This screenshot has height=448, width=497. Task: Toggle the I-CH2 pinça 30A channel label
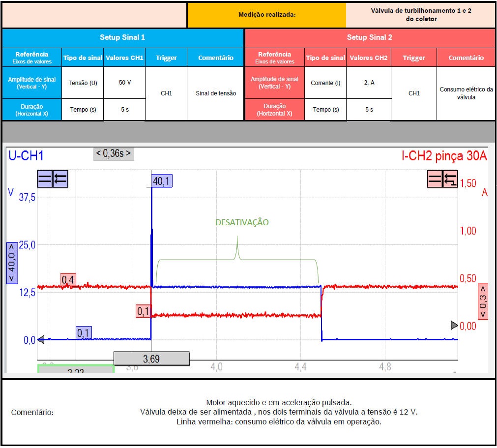pos(444,156)
